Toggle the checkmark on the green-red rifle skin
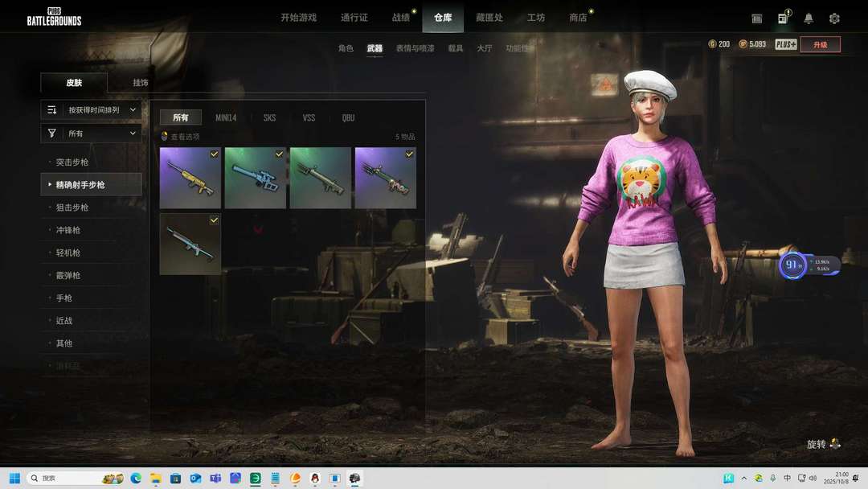 click(x=409, y=154)
